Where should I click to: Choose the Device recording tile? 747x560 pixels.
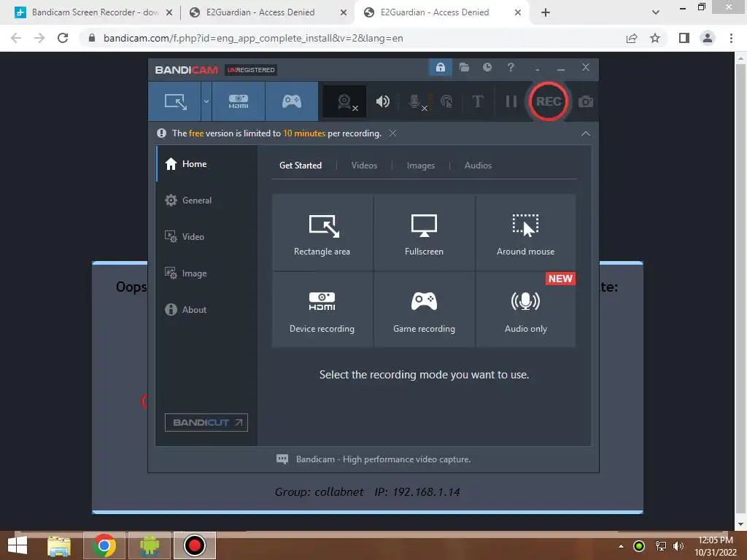pos(322,309)
